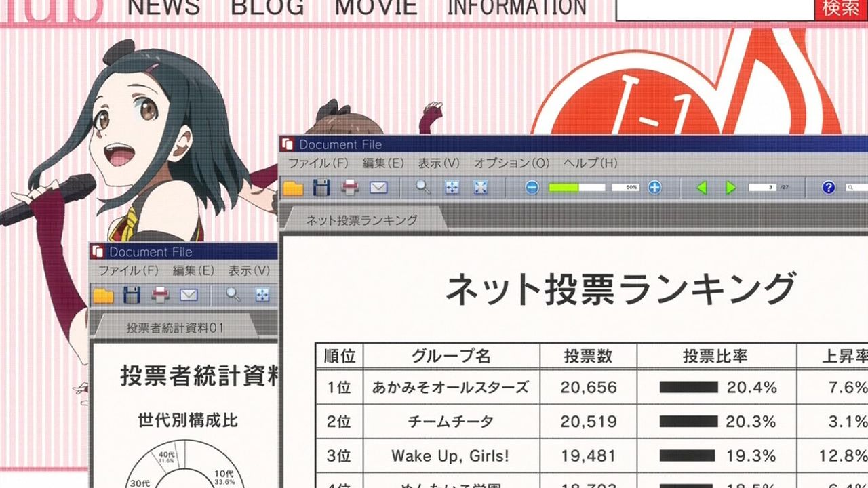Click the 50% zoom percentage field
The width and height of the screenshot is (868, 488).
pos(625,188)
